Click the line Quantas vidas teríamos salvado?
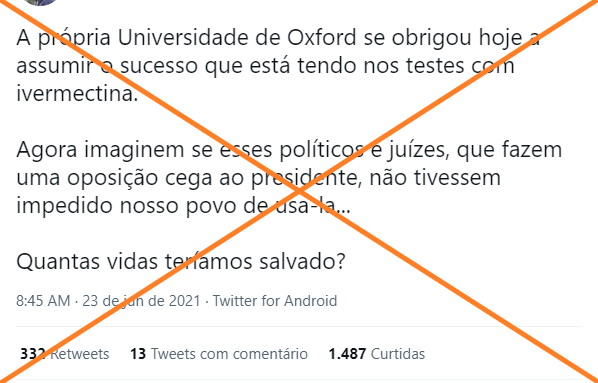This screenshot has height=383, width=598. point(181,261)
